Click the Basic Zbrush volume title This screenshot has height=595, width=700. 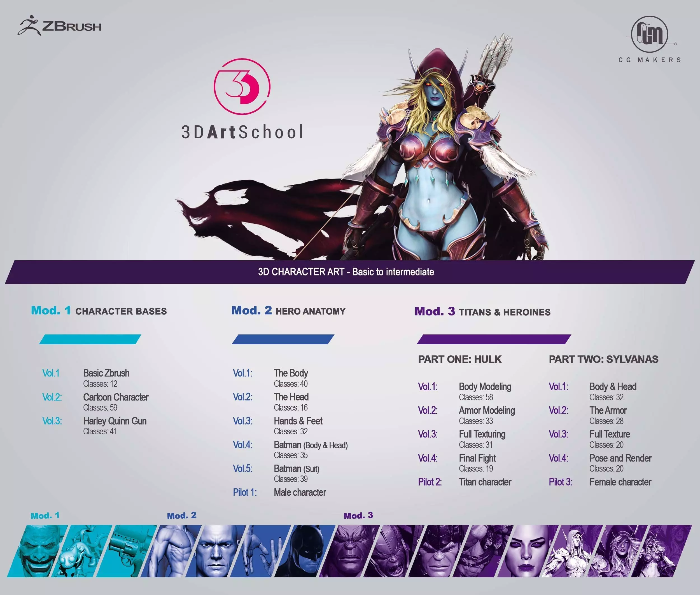(106, 373)
